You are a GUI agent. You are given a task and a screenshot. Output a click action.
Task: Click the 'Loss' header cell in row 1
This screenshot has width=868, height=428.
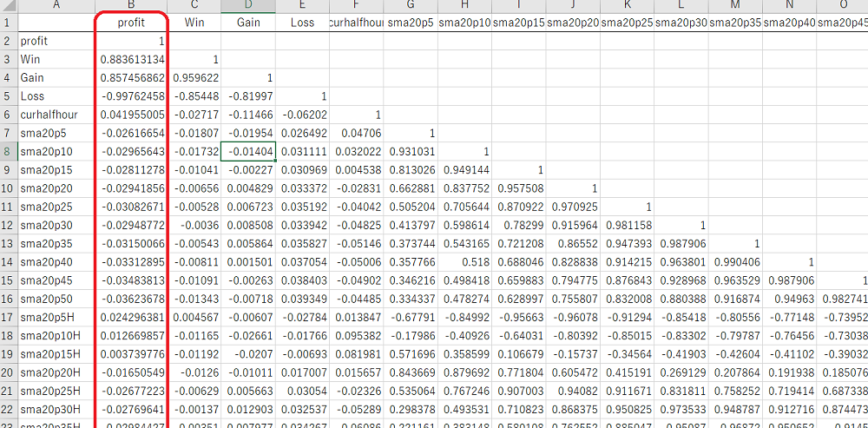303,23
